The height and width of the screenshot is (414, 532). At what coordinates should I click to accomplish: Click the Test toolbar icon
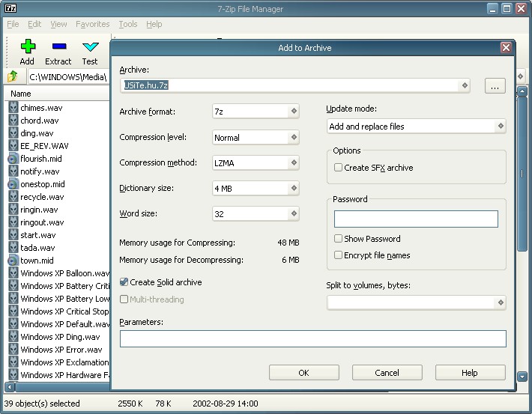point(90,47)
